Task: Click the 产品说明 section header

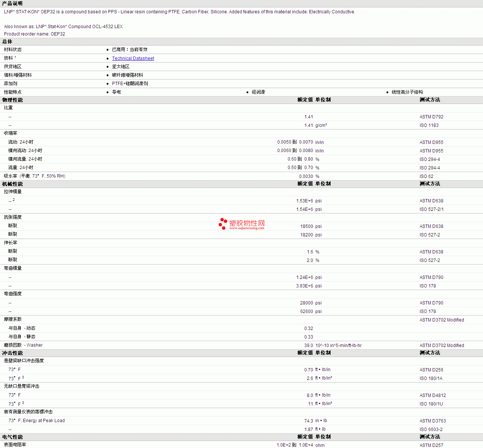Action: click(12, 3)
